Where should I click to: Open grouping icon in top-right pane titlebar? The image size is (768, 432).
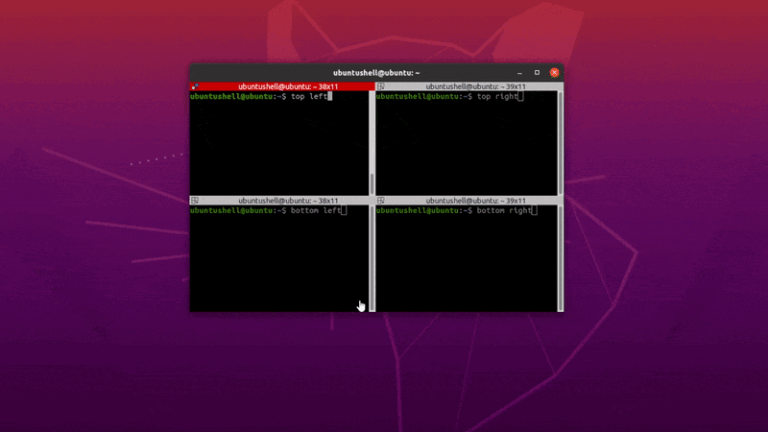click(x=381, y=87)
